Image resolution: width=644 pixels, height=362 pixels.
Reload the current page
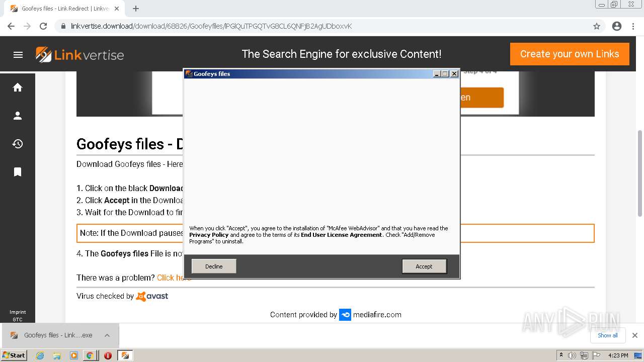[43, 26]
